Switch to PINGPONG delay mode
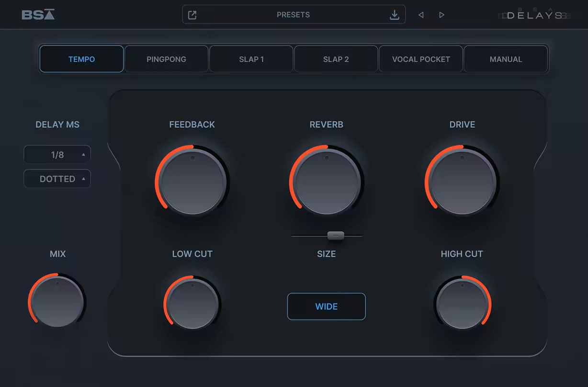This screenshot has height=387, width=588. click(x=166, y=59)
